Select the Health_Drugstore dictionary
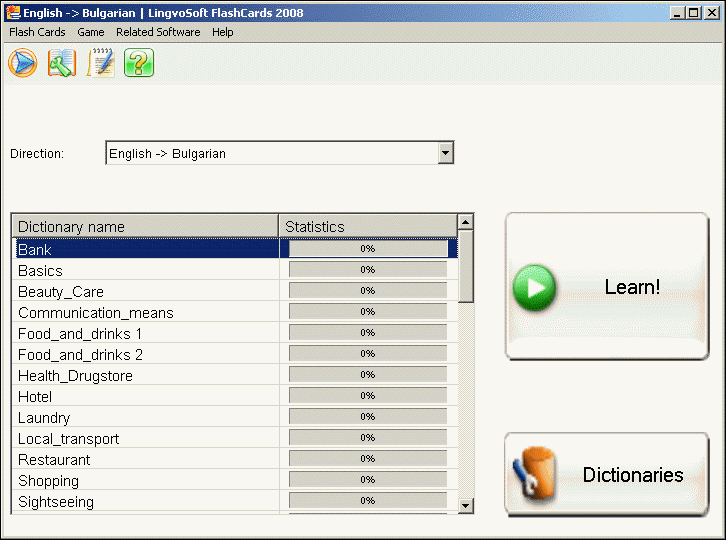This screenshot has width=726, height=540. pyautogui.click(x=235, y=375)
